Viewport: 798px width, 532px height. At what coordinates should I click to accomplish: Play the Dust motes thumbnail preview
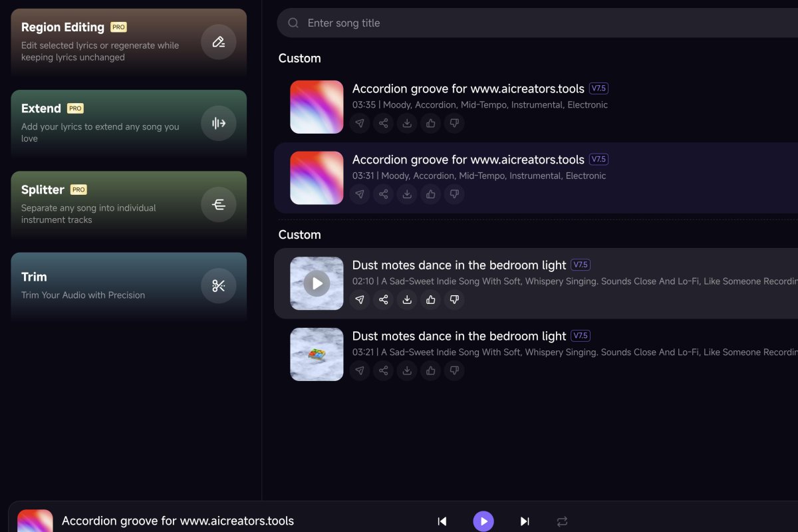tap(317, 283)
